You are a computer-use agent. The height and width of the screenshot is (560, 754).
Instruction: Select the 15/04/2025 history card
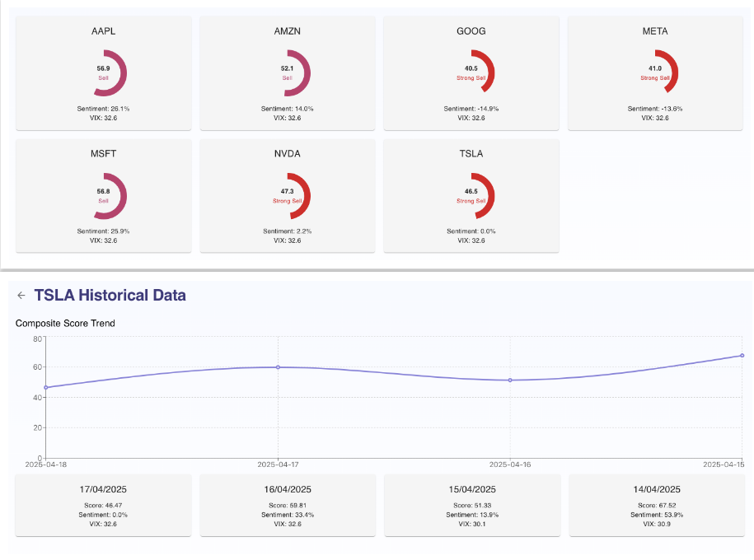pyautogui.click(x=471, y=505)
